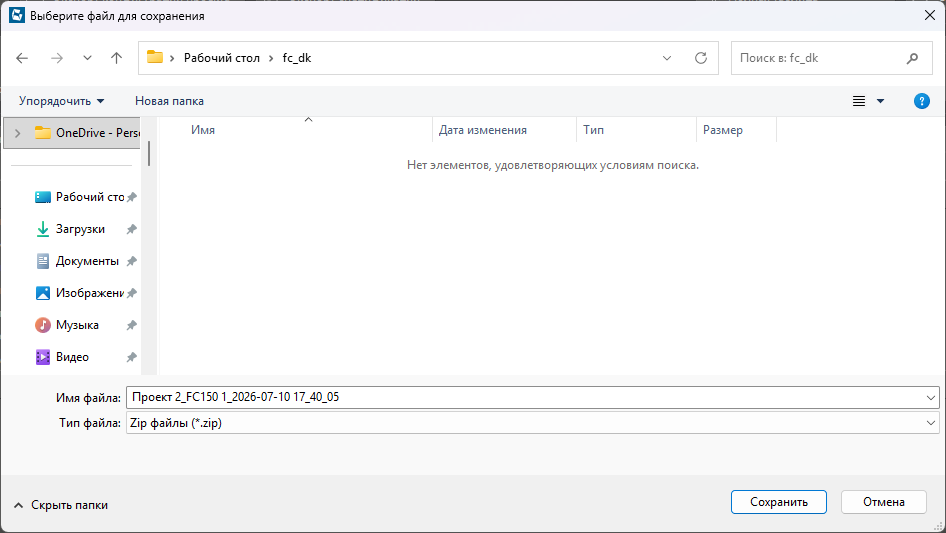Open Видео in the sidebar
This screenshot has width=946, height=533.
(x=62, y=357)
